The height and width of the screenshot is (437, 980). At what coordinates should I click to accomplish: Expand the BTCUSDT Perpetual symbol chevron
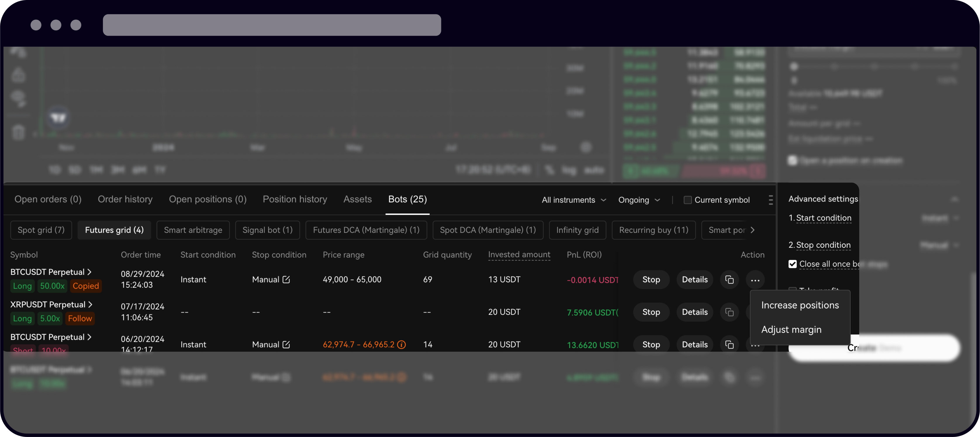90,272
